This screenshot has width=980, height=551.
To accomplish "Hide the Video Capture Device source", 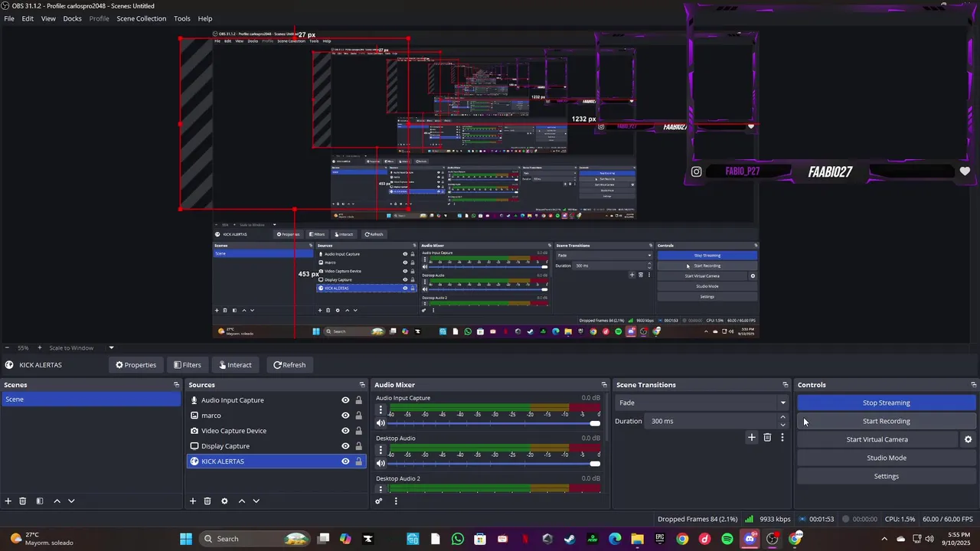I will (345, 431).
